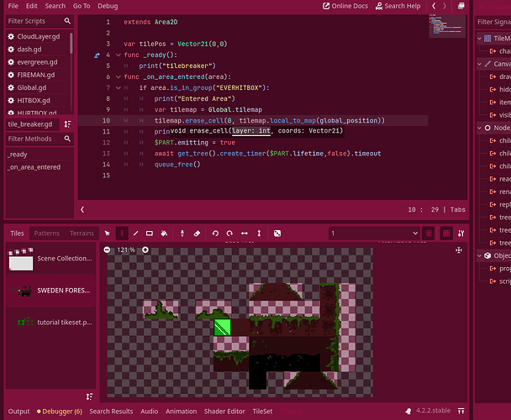
Task: Open Debugger (6) panel
Action: click(60, 412)
